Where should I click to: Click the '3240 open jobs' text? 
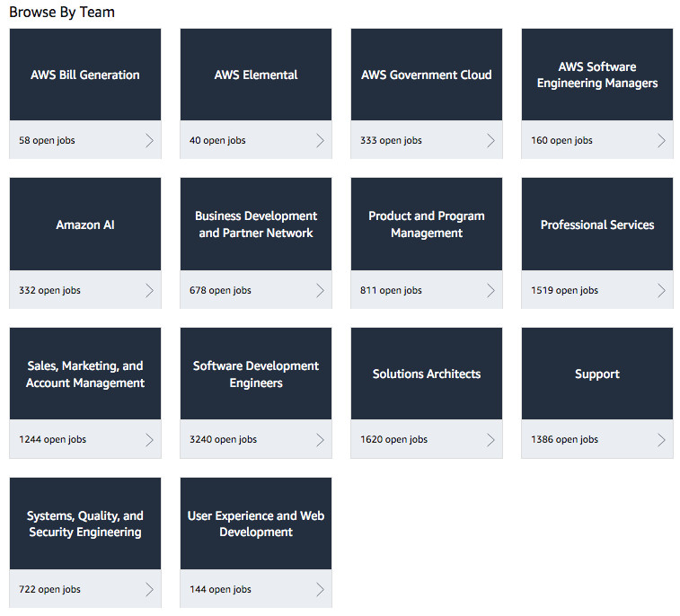[223, 440]
